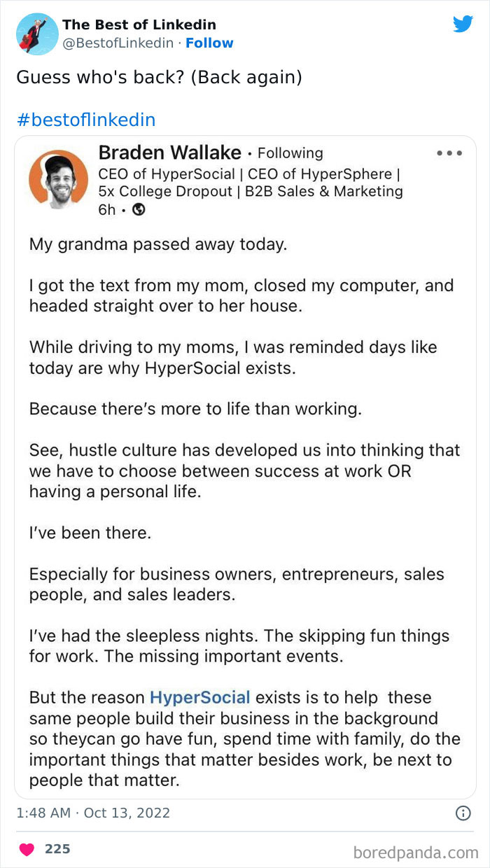Click the @BestofLinkedin handle
490x868 pixels.
click(x=117, y=43)
